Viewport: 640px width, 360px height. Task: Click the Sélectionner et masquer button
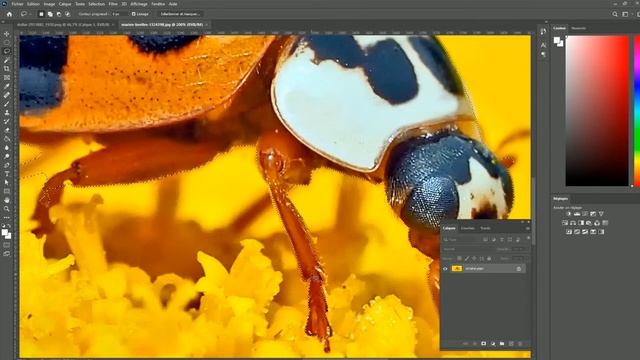tap(180, 14)
